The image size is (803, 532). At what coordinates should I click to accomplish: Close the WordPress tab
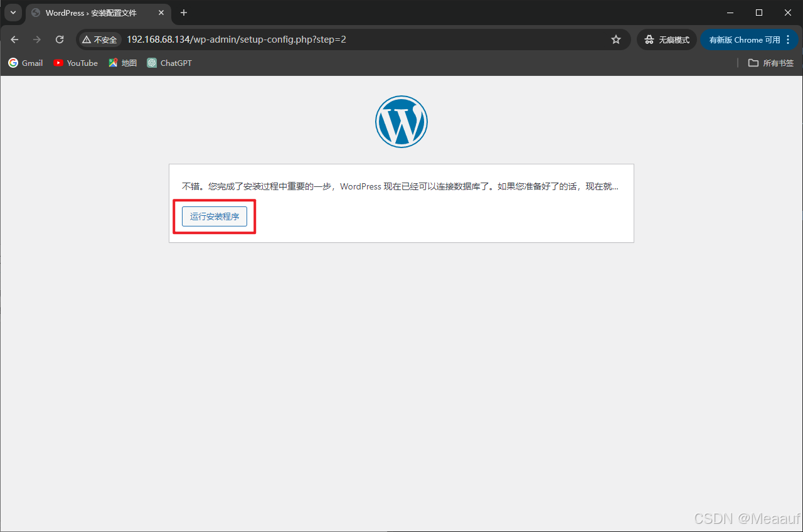click(x=161, y=13)
